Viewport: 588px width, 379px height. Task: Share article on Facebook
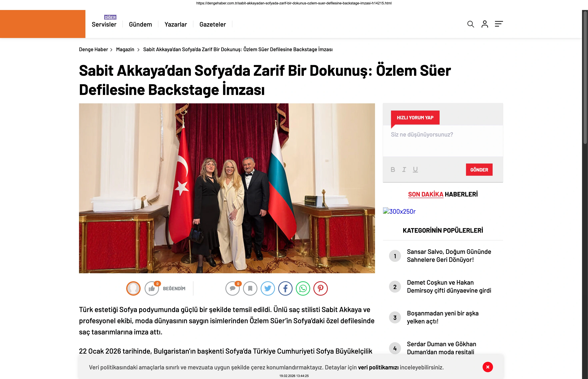285,288
